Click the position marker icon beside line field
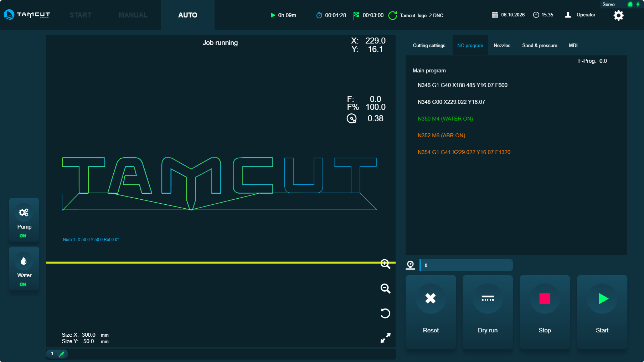 tap(410, 265)
